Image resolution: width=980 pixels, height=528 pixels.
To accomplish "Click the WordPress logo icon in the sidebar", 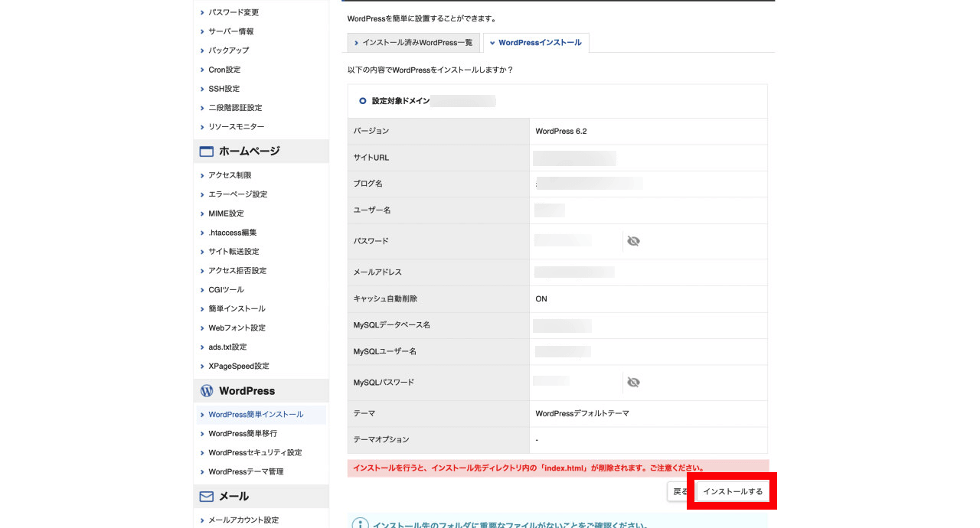I will point(205,390).
